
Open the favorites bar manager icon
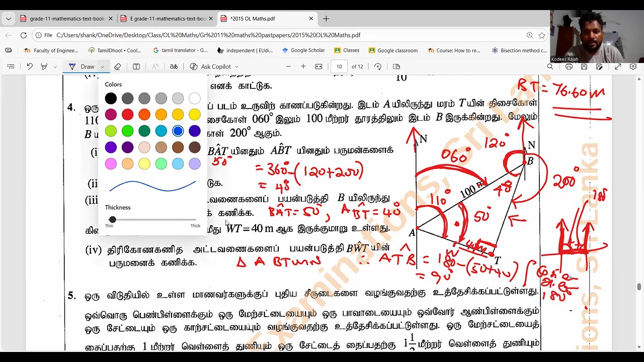pos(8,50)
